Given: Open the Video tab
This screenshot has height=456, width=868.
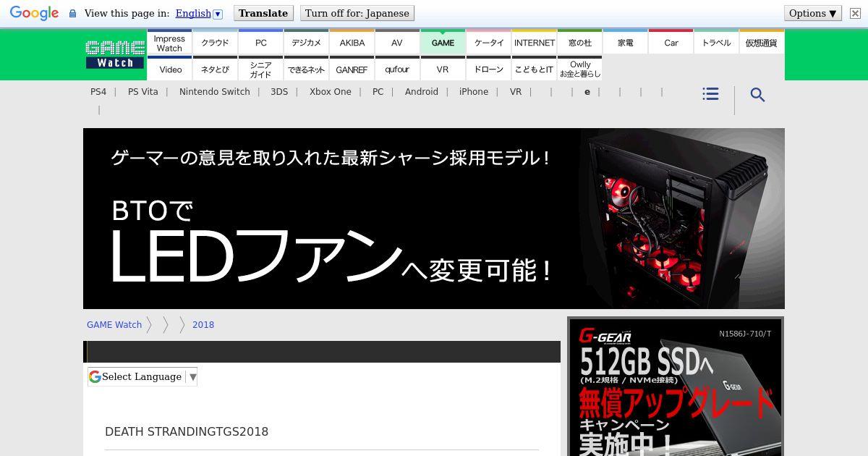Looking at the screenshot, I should tap(169, 69).
